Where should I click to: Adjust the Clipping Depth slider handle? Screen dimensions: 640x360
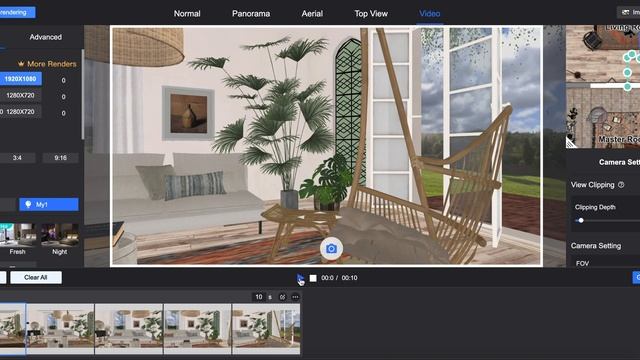coord(581,220)
